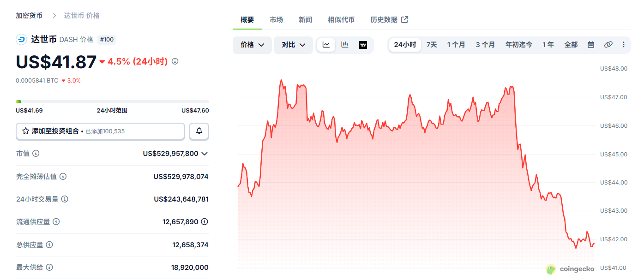Click the 24-hour range progress bar

coord(112,101)
